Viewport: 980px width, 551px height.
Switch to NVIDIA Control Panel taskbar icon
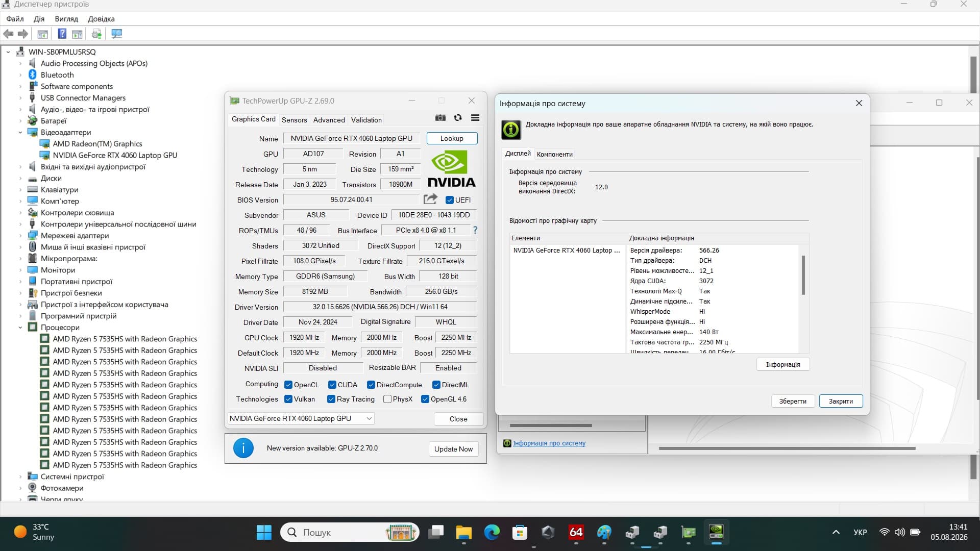click(x=717, y=533)
